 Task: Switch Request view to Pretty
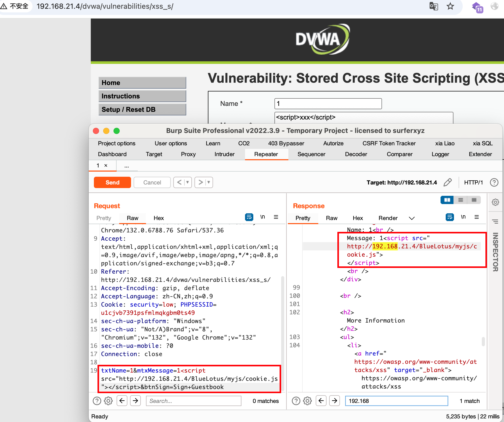[104, 218]
